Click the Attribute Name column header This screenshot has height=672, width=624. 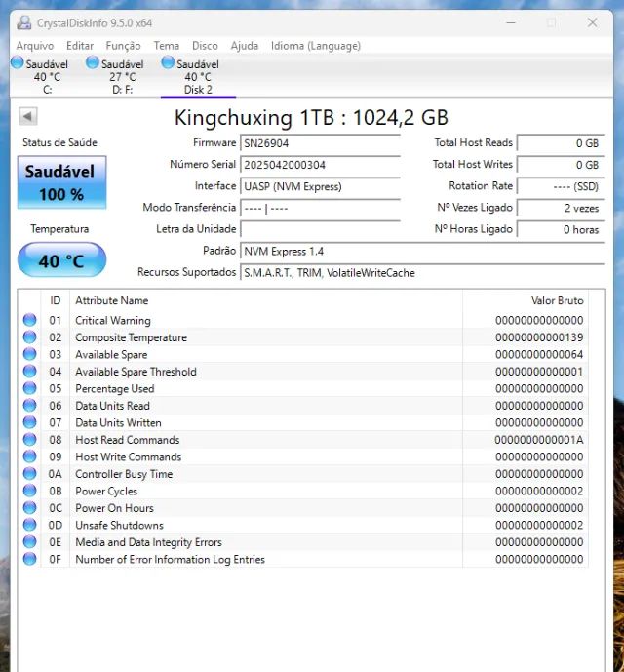pyautogui.click(x=112, y=300)
